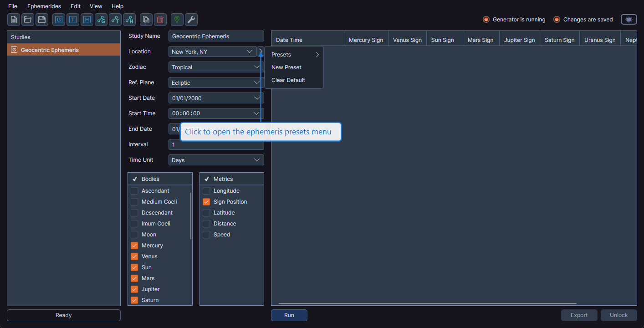Open the Save study icon

coord(41,20)
